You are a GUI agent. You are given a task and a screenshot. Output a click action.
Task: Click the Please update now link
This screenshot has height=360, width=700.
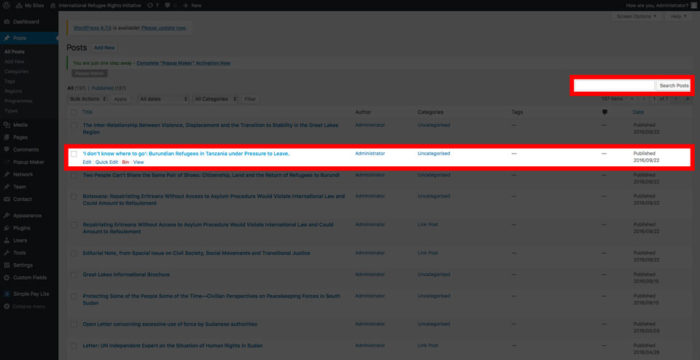(x=164, y=28)
